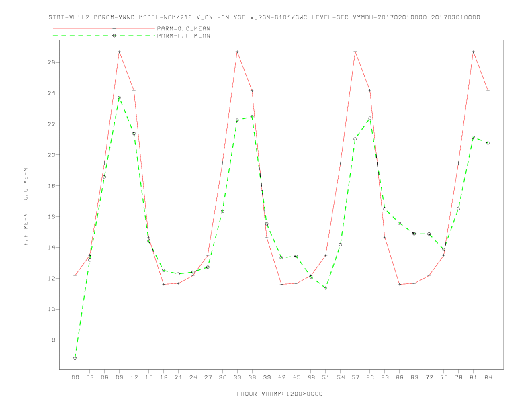Click x-axis tick label 42
This screenshot has height=411, width=532.
pyautogui.click(x=281, y=377)
